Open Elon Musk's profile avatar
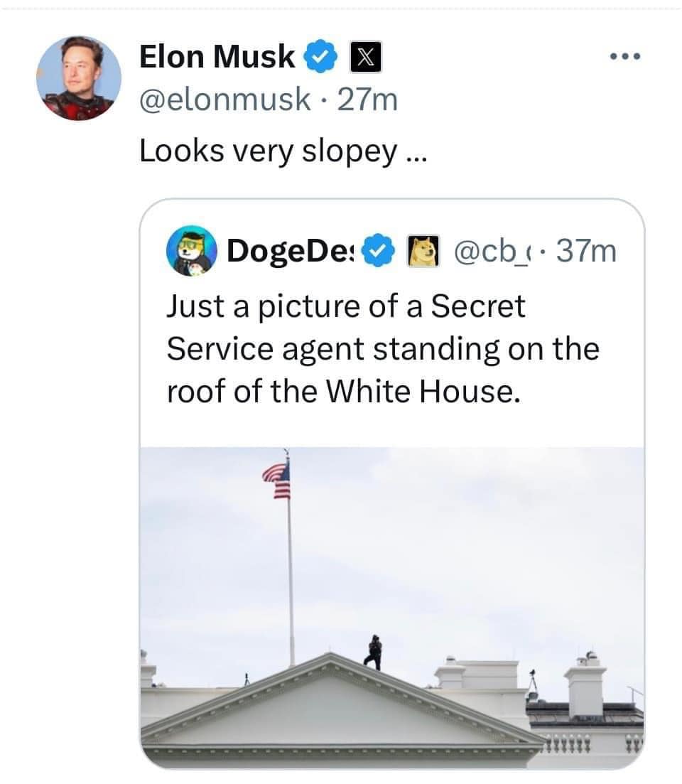The image size is (682, 784). 79,77
